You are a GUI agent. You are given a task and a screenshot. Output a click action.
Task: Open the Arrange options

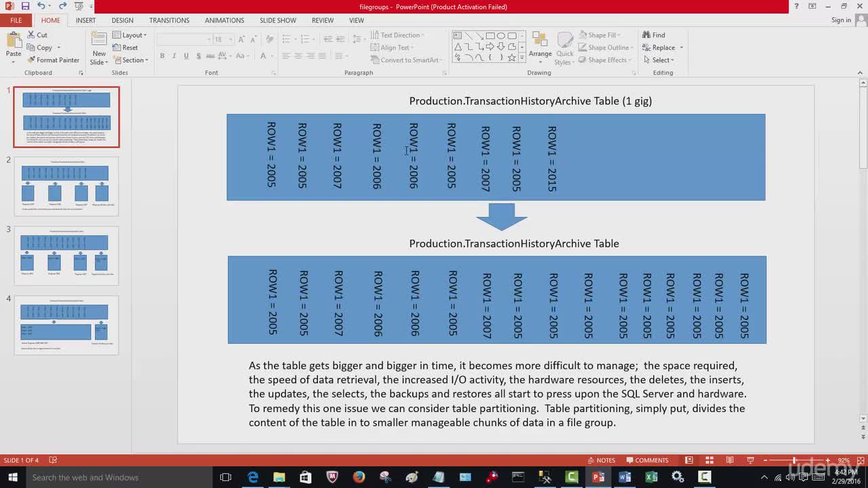[540, 47]
